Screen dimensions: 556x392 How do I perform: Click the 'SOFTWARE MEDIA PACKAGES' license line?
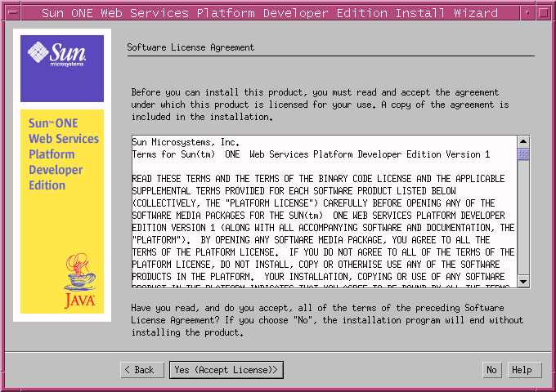click(318, 216)
